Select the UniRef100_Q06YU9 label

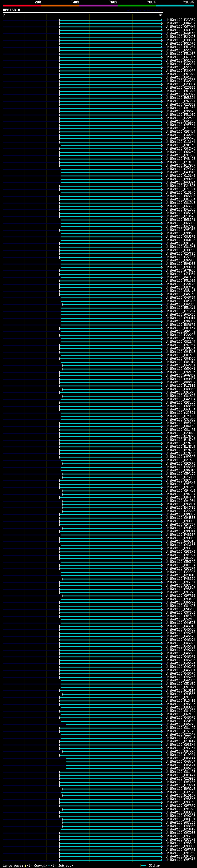180,768
